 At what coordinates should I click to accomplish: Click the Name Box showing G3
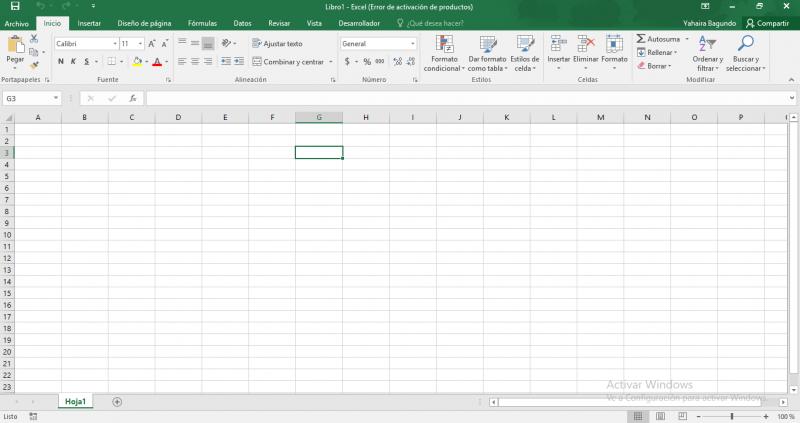pyautogui.click(x=27, y=99)
